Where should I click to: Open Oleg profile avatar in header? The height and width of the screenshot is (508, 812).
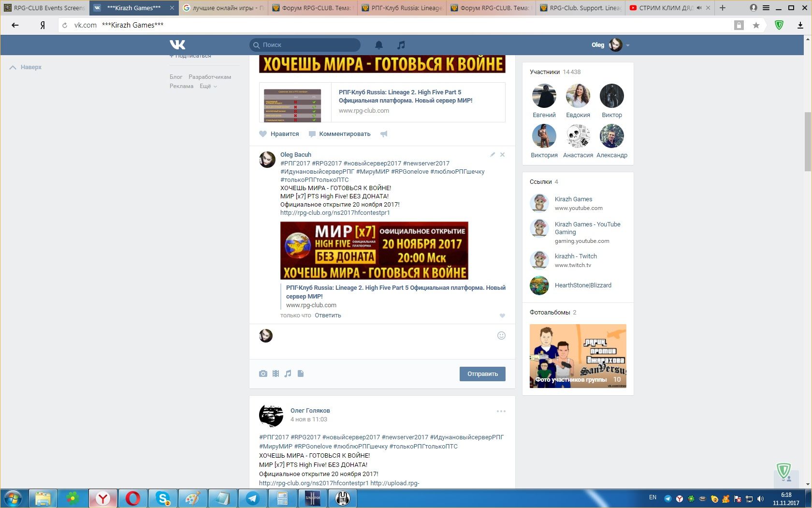pos(615,45)
